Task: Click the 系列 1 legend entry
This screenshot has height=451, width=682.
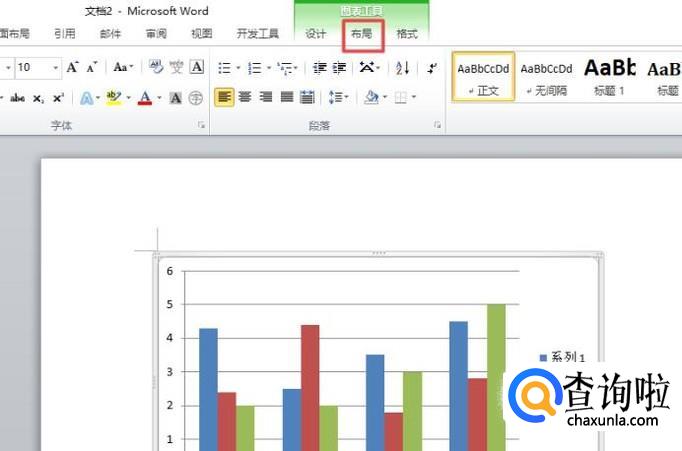Action: tap(562, 357)
